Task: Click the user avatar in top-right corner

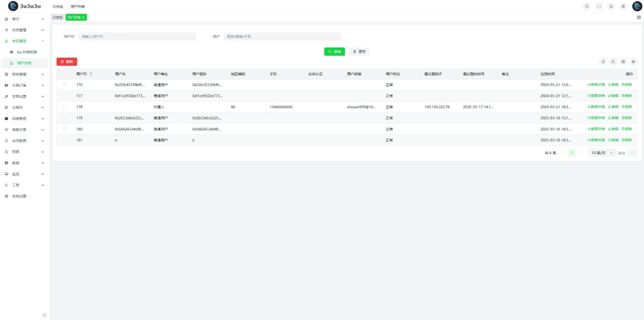Action: [x=637, y=6]
